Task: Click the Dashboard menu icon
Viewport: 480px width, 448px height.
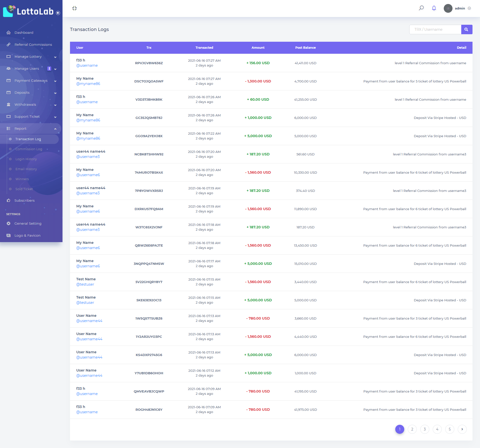Action: pos(9,32)
